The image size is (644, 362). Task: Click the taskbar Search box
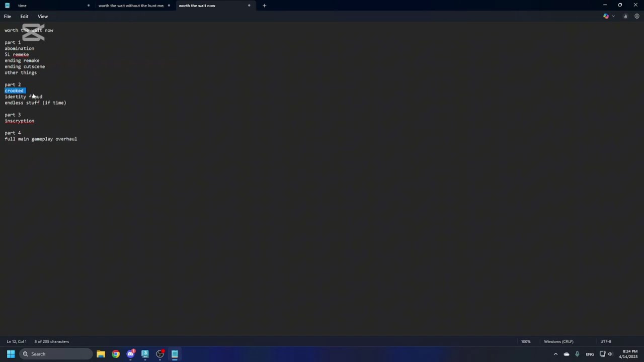56,354
